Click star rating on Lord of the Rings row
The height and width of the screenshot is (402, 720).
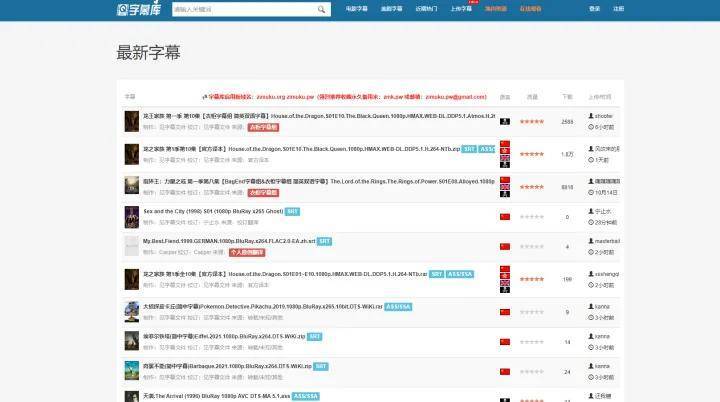[x=532, y=186]
